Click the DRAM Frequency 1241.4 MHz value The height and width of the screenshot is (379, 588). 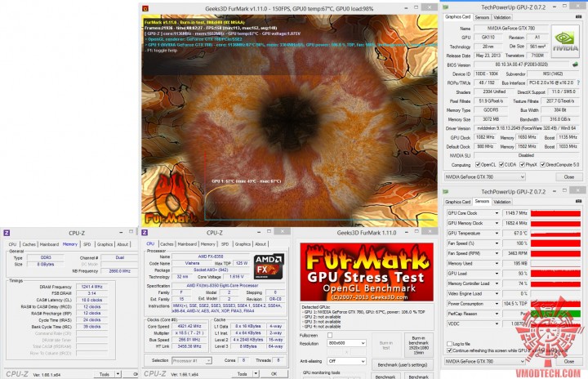[x=91, y=287]
